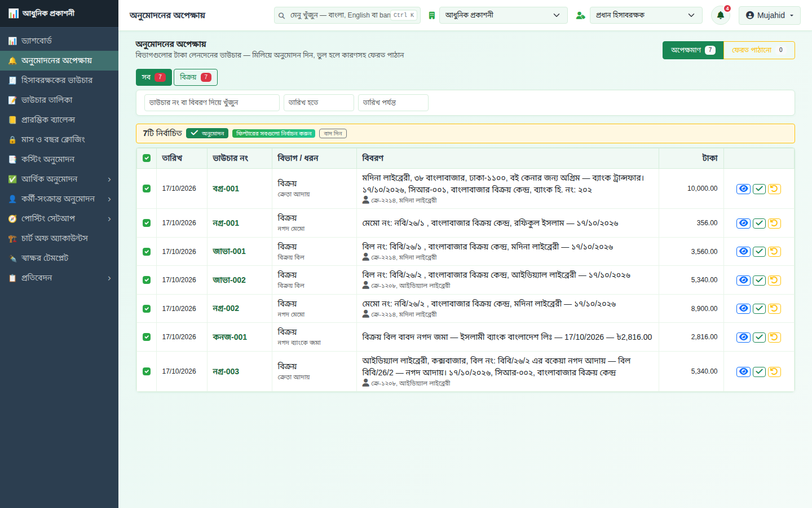Click the তারিখ পর্যন্ত date field
The height and width of the screenshot is (508, 812).
(x=393, y=103)
